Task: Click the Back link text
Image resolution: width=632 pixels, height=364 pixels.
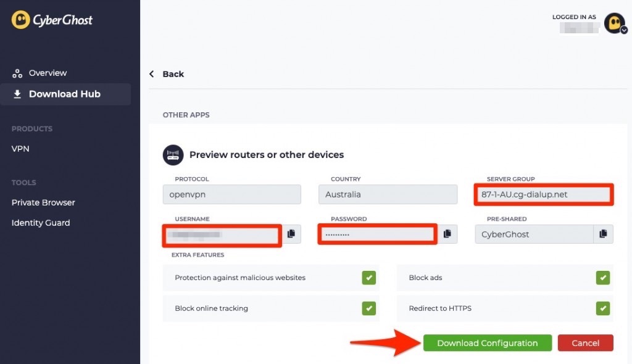Action: [173, 74]
